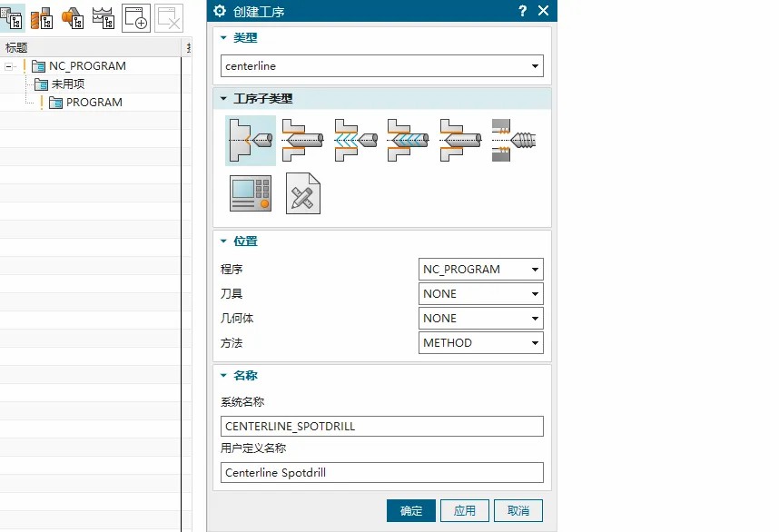Image resolution: width=779 pixels, height=532 pixels.
Task: Click Create Geometry icon in the toolbar
Action: point(73,18)
